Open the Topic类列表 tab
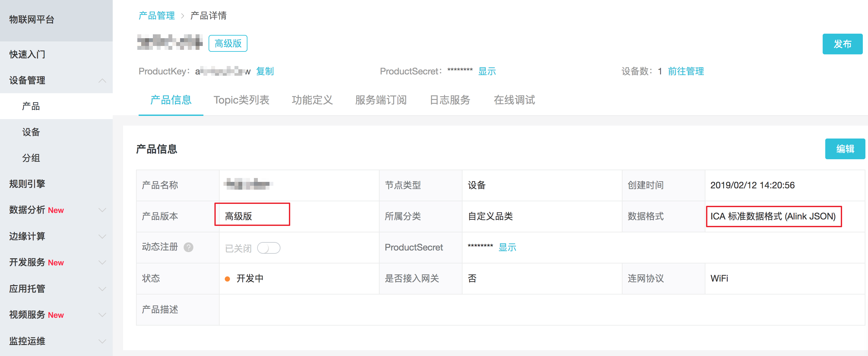The image size is (868, 356). click(241, 100)
